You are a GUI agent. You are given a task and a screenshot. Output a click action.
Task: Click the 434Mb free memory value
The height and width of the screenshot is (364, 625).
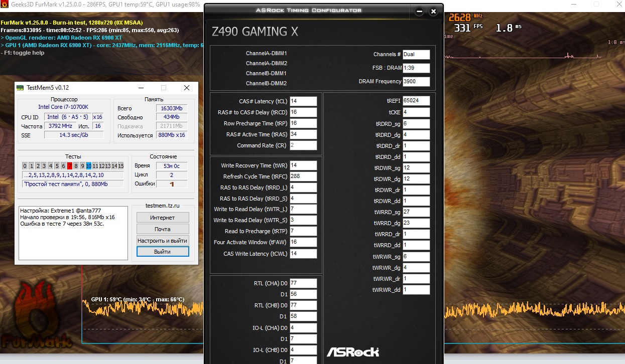[171, 117]
